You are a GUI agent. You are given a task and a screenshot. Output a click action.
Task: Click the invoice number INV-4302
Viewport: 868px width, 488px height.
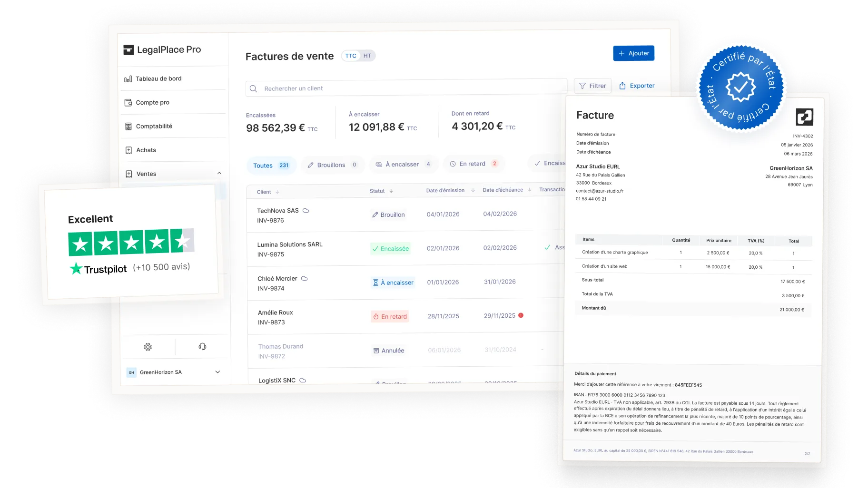803,136
